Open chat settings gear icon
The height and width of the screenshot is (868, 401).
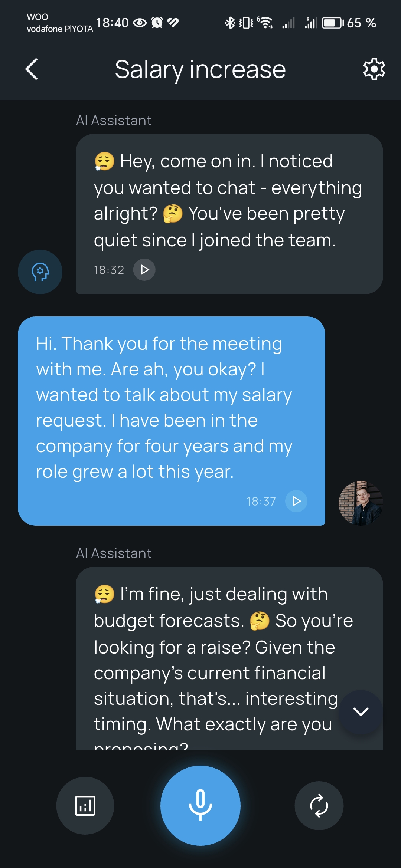[x=374, y=69]
